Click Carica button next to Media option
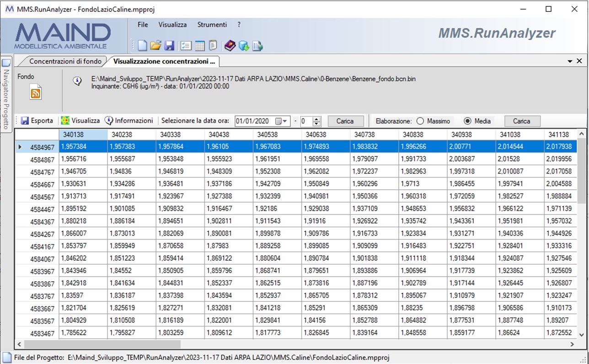Image resolution: width=589 pixels, height=364 pixels. pos(522,121)
